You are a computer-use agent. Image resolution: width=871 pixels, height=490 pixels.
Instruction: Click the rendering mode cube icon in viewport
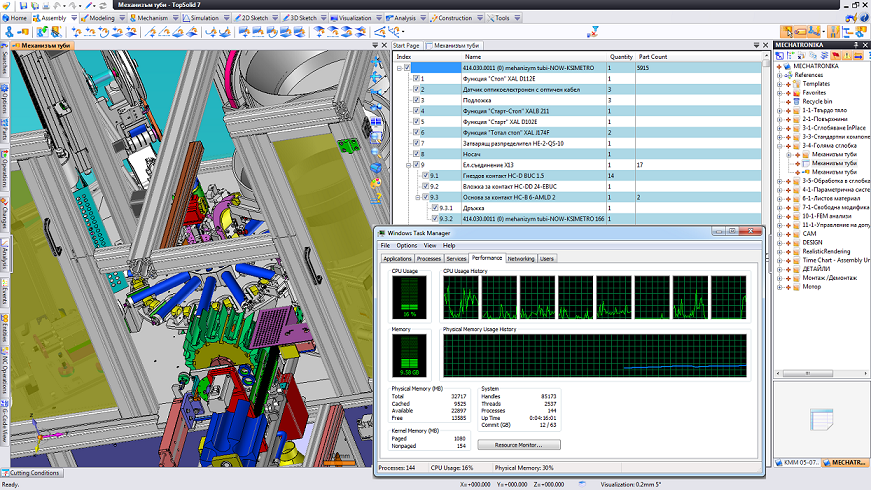[376, 167]
